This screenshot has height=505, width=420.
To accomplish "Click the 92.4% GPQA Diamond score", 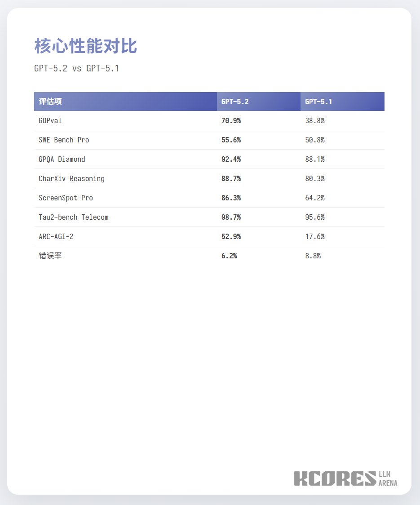I will (230, 159).
